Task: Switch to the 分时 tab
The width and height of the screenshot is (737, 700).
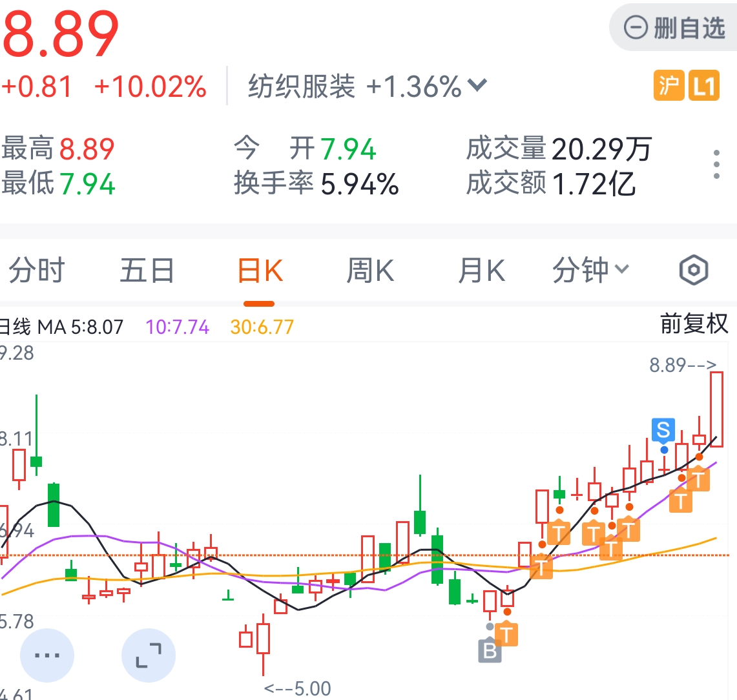Action: coord(37,271)
